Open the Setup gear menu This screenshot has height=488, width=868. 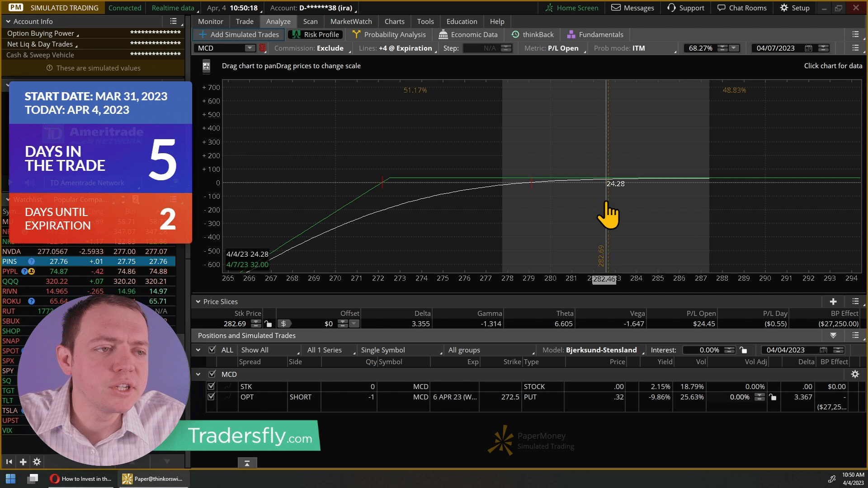(x=795, y=8)
